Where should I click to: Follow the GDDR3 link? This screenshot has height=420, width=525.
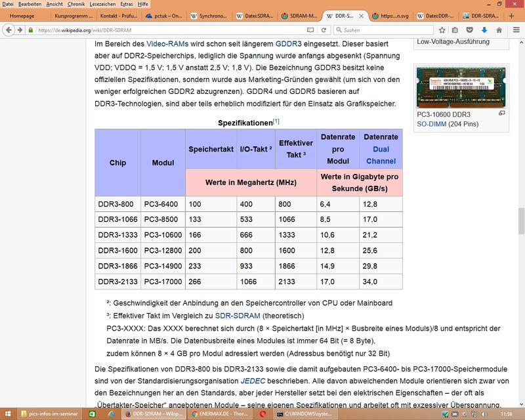coord(288,43)
